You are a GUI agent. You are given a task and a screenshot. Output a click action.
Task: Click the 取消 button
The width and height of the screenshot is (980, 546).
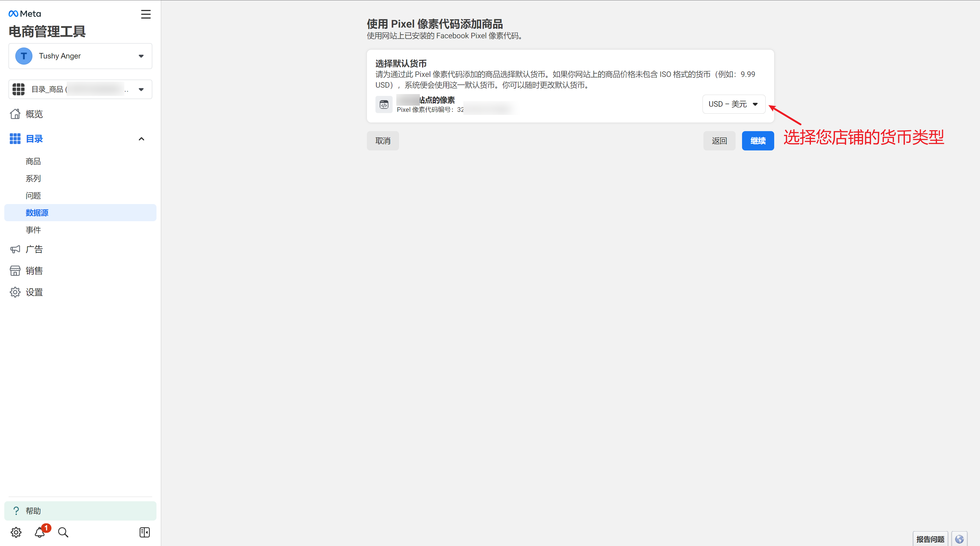pos(383,141)
